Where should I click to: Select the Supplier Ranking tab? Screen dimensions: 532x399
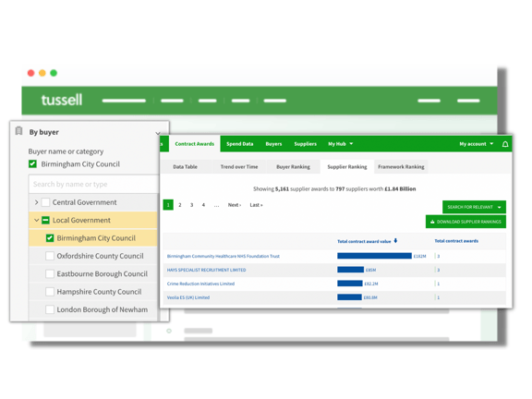coord(347,166)
